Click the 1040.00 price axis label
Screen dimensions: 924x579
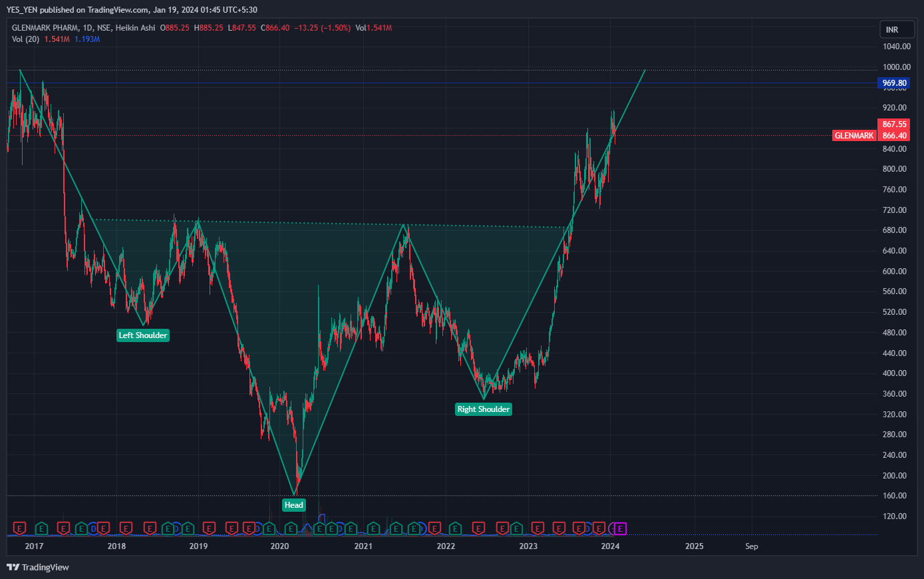[897, 47]
